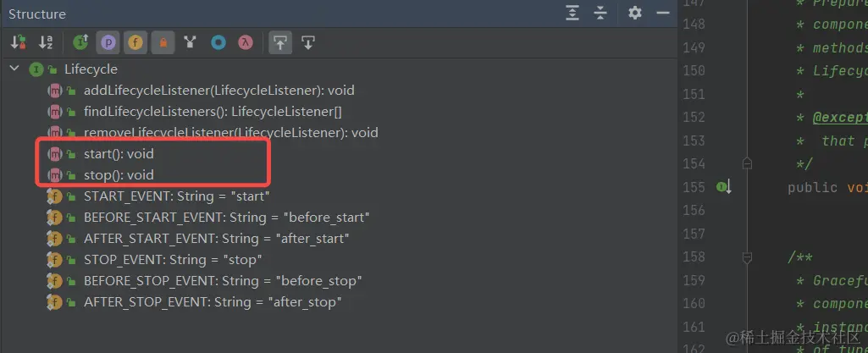The width and height of the screenshot is (868, 353).
Task: Toggle Sort by Visibility in Structure toolbar
Action: tap(18, 42)
